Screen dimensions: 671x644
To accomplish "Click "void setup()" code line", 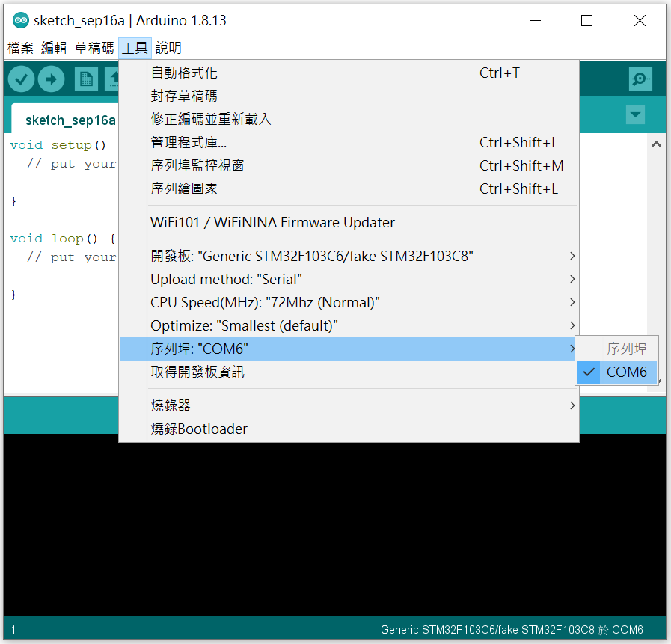I will pyautogui.click(x=58, y=145).
